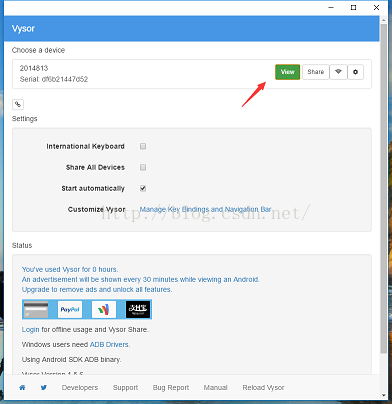
Task: Open the Bug Report footer link
Action: (x=171, y=388)
